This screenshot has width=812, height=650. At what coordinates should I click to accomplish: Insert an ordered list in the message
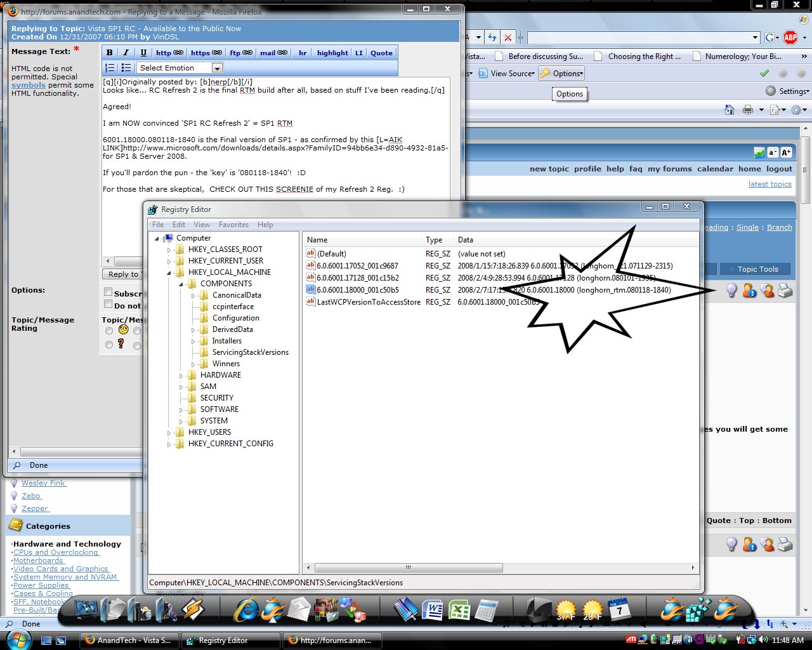110,68
